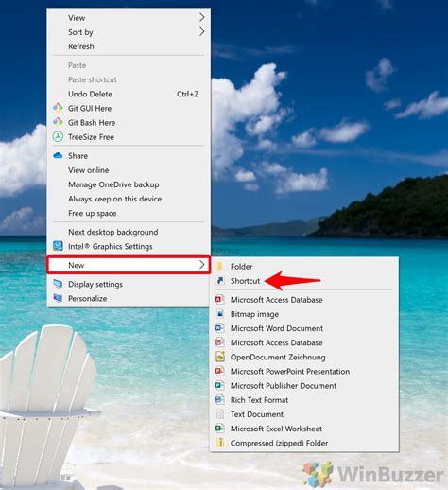Click the Git GUI Here icon
The image size is (448, 490).
tap(58, 108)
